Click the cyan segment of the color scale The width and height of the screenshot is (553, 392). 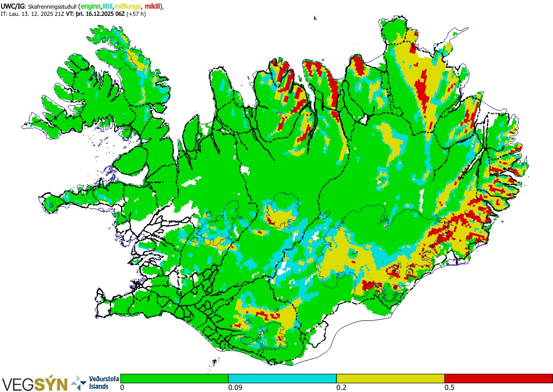coord(283,378)
